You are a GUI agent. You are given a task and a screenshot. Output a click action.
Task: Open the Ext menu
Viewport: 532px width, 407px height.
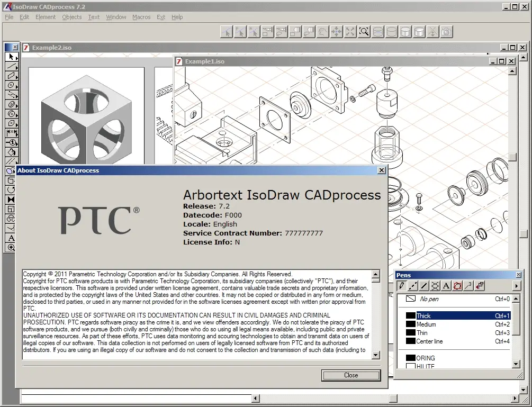click(161, 17)
